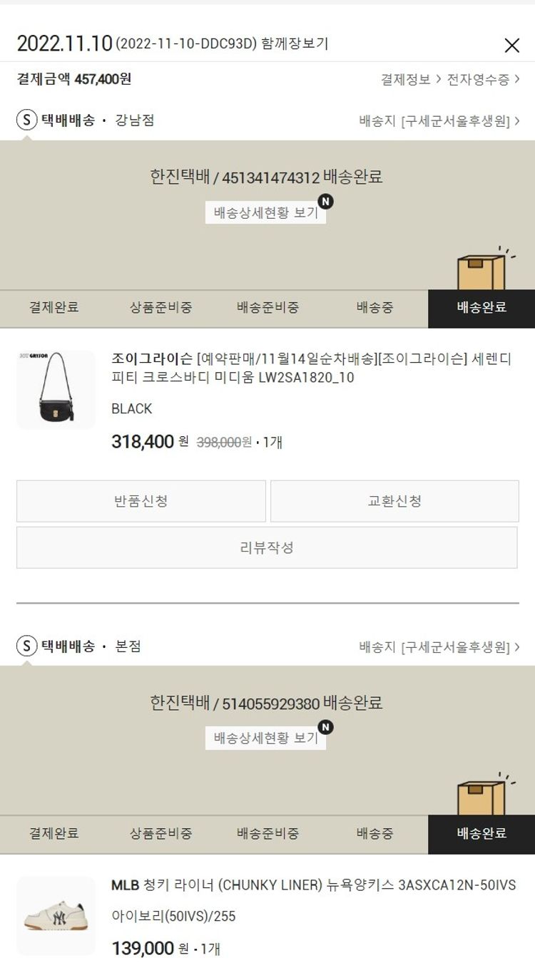The width and height of the screenshot is (535, 980).
Task: Expand 배송지 address for 본점 shipment
Action: click(x=439, y=647)
